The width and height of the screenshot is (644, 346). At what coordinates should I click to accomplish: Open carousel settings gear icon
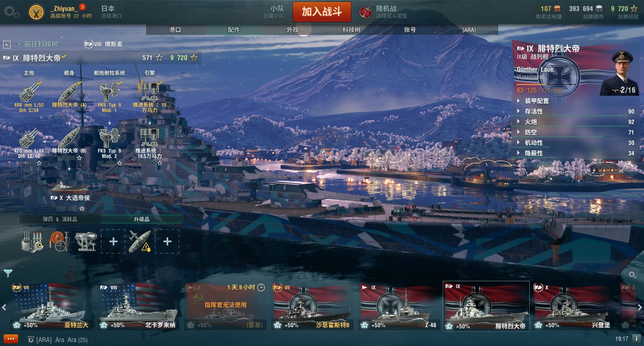pyautogui.click(x=632, y=274)
